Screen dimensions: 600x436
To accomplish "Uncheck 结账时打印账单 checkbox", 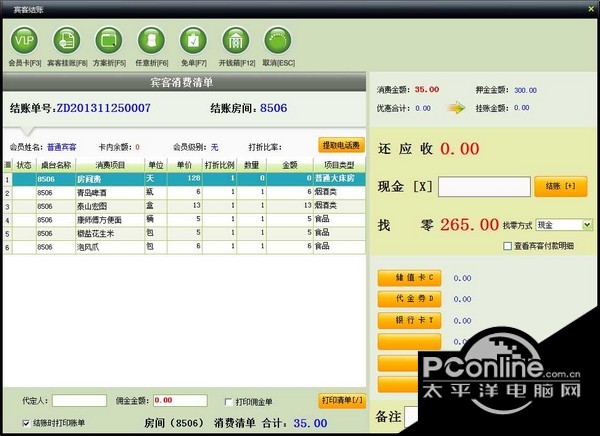I will click(x=26, y=423).
